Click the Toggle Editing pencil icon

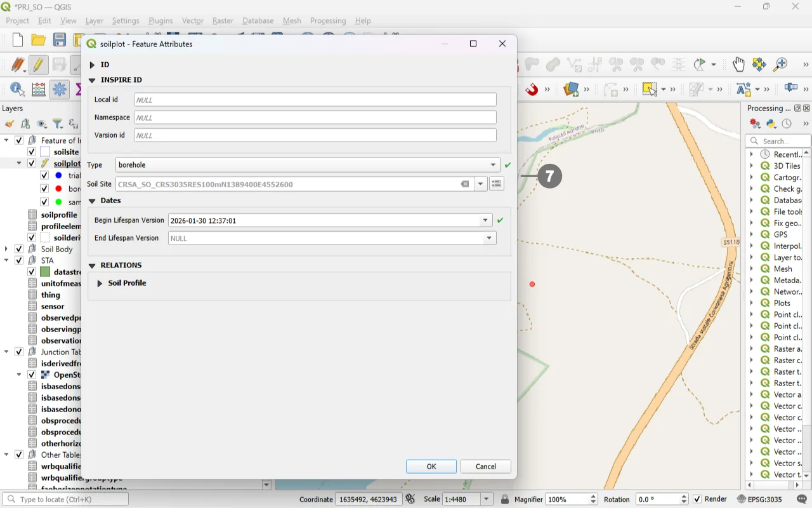tap(39, 65)
